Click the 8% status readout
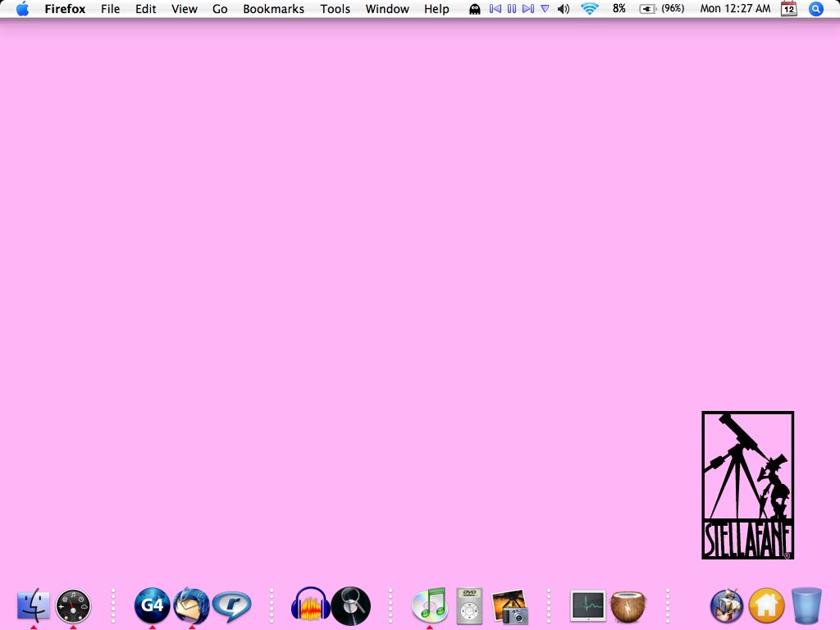Screen dimensions: 840x630 coord(619,8)
